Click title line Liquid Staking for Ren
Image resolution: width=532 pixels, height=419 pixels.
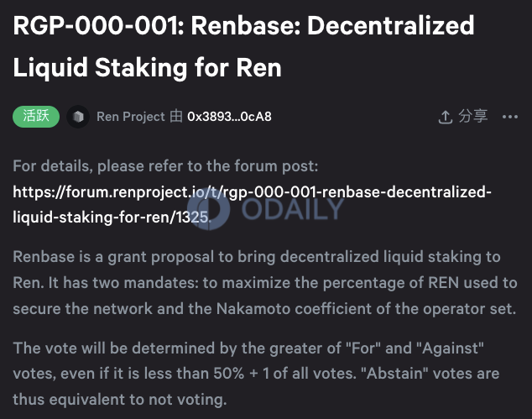(147, 67)
